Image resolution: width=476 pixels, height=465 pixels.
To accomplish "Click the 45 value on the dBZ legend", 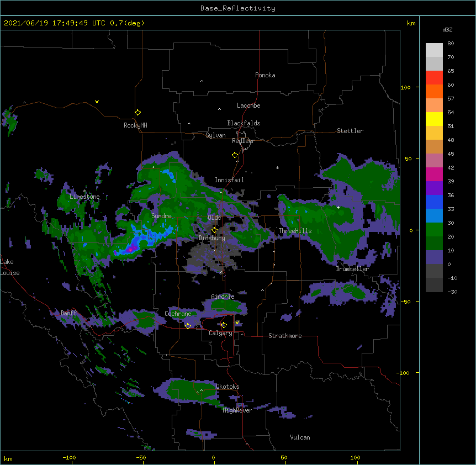I will [x=451, y=154].
